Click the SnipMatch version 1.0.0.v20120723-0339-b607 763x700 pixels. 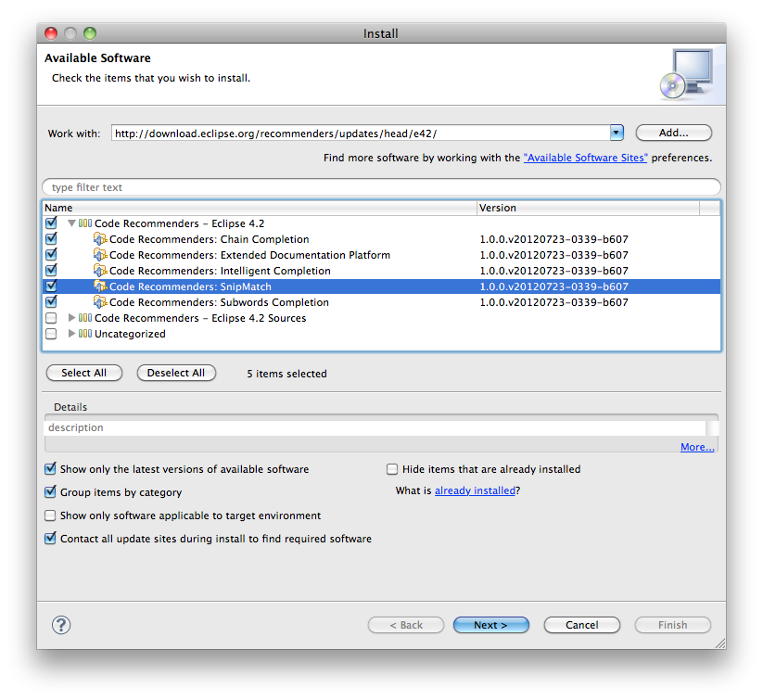pyautogui.click(x=553, y=286)
